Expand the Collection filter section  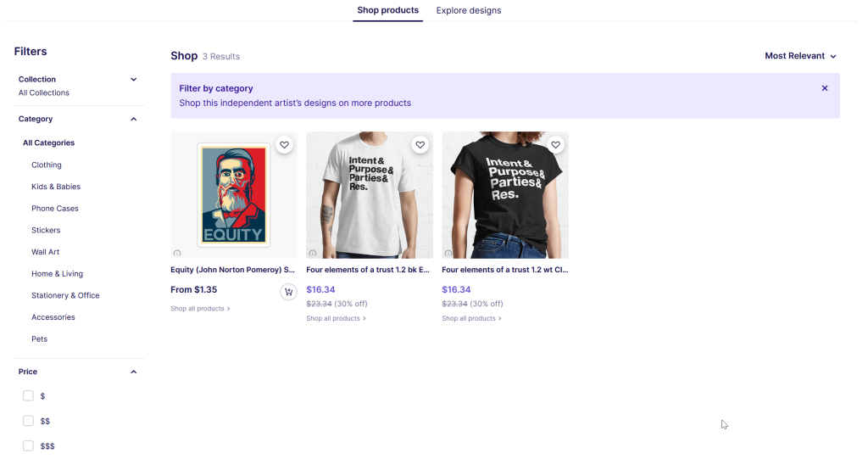133,80
